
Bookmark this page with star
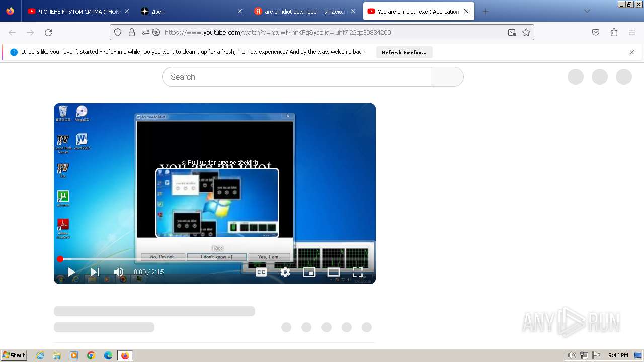click(526, 32)
